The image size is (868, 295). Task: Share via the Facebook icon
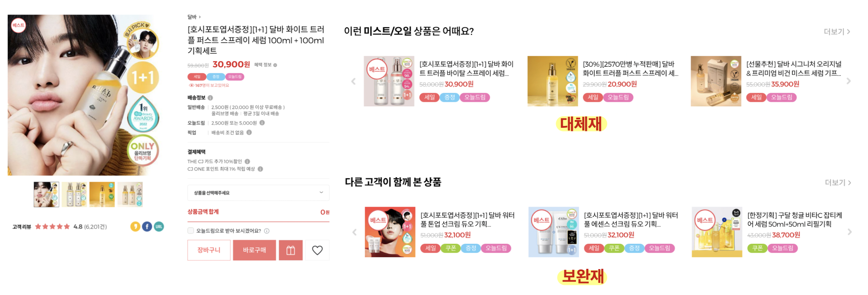pyautogui.click(x=147, y=226)
